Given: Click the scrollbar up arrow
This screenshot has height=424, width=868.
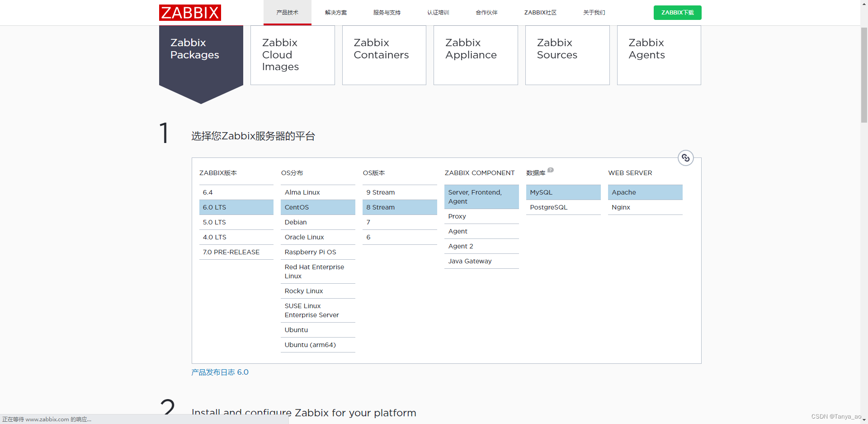Looking at the screenshot, I should coord(864,4).
